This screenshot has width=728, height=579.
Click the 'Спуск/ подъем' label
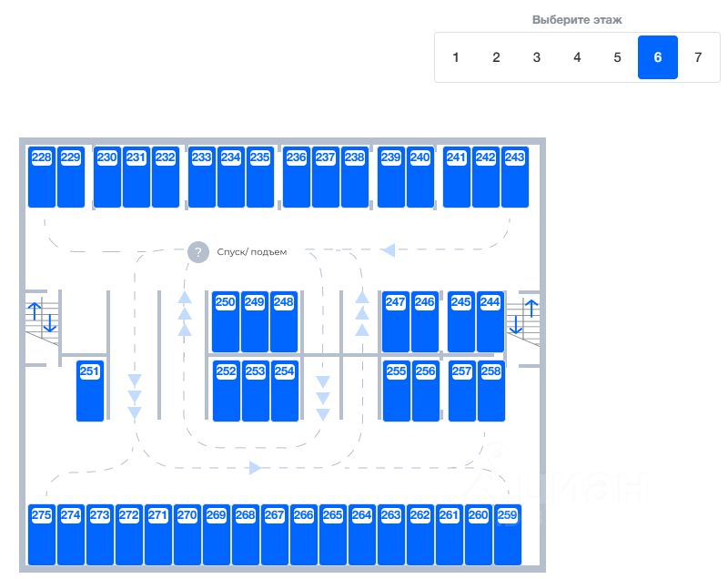[x=252, y=252]
